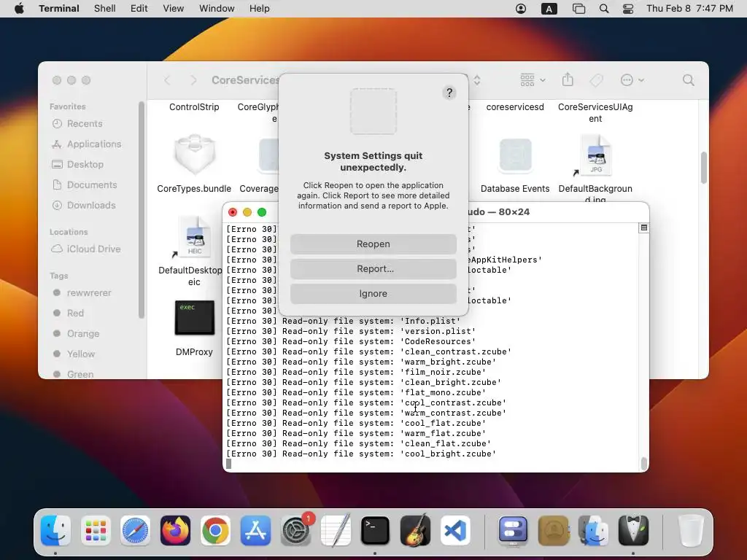Image resolution: width=747 pixels, height=560 pixels.
Task: Open Launchpad from the Dock
Action: pyautogui.click(x=96, y=530)
